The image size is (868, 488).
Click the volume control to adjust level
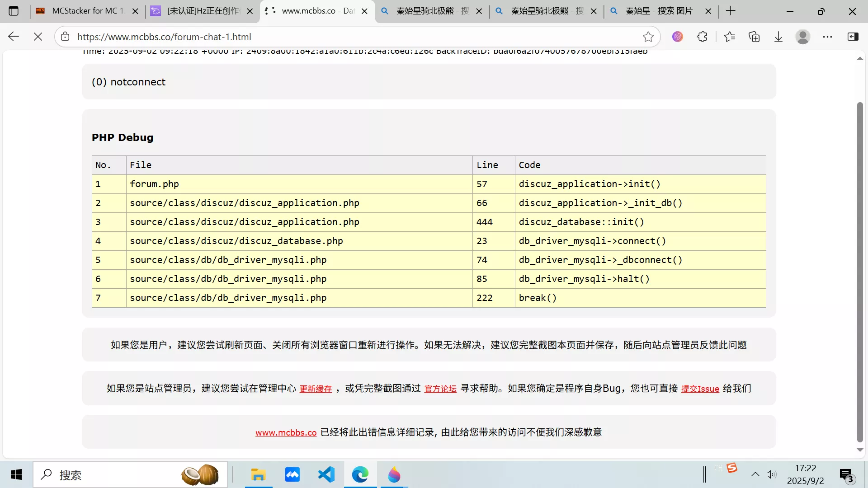coord(771,474)
